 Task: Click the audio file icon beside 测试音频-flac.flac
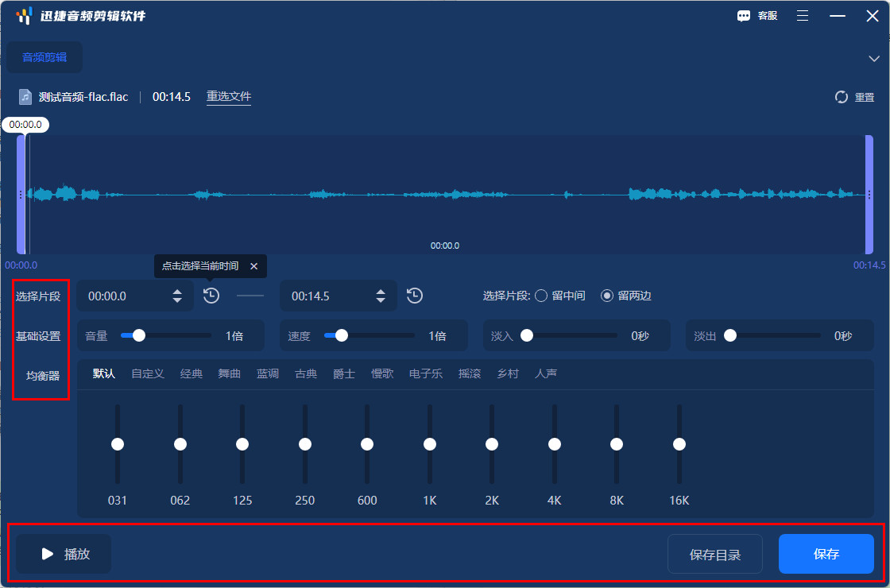tap(25, 97)
